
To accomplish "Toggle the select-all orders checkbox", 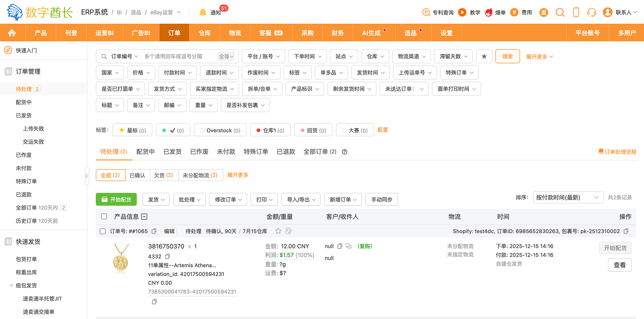I will pos(104,216).
